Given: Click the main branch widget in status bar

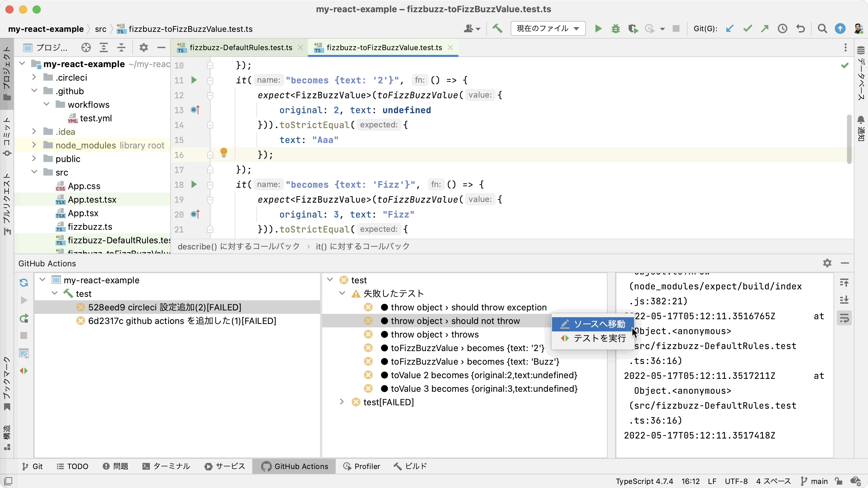Looking at the screenshot, I should 814,481.
